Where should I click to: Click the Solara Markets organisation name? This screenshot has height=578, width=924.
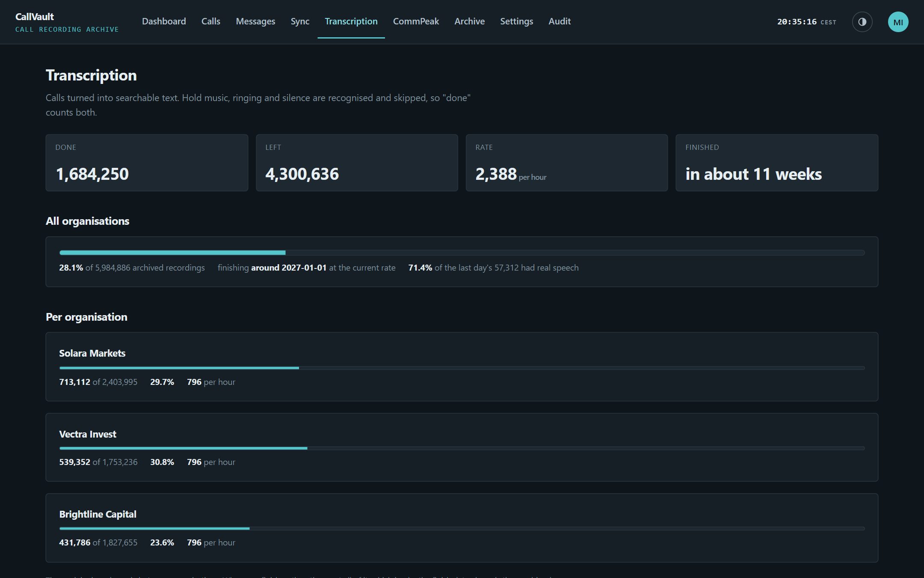pos(92,353)
